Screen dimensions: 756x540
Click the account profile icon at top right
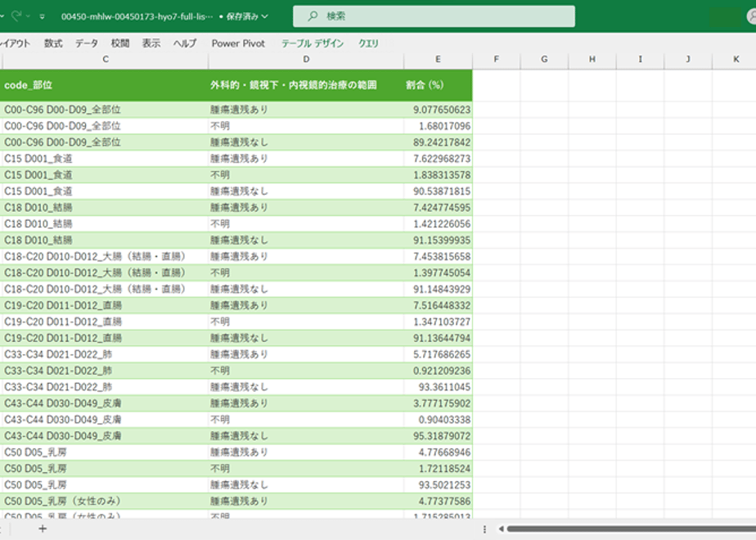[752, 16]
